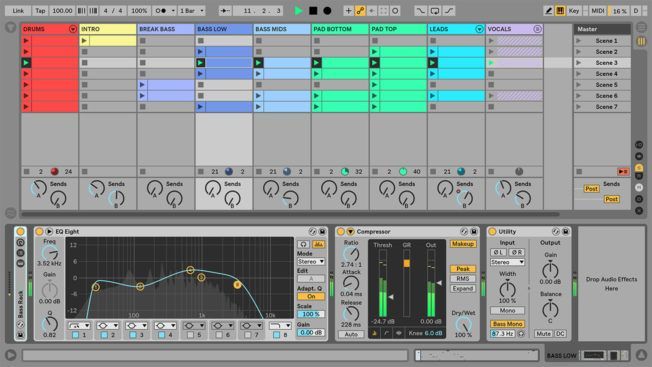The image size is (652, 367).
Task: Toggle Draw Mode pencil icon
Action: click(548, 11)
